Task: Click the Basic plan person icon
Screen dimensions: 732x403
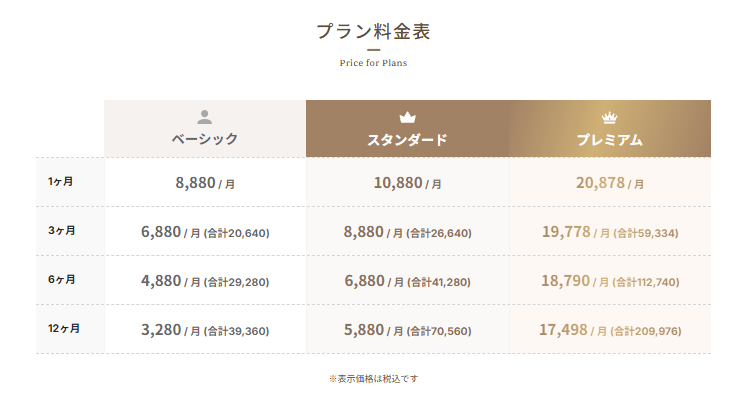Action: (x=205, y=117)
